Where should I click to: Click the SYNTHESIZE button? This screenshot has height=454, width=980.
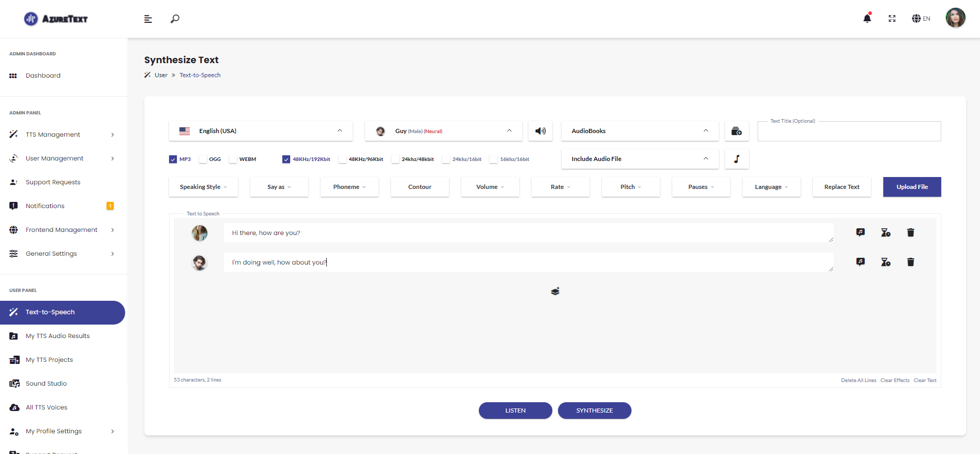pyautogui.click(x=595, y=411)
